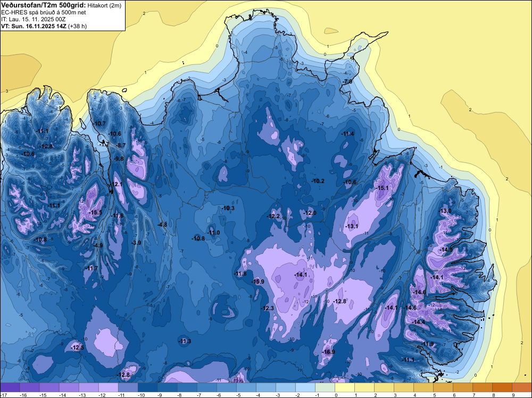Click the legend colour swatch labeled -12
This screenshot has width=532, height=398.
pos(109,387)
